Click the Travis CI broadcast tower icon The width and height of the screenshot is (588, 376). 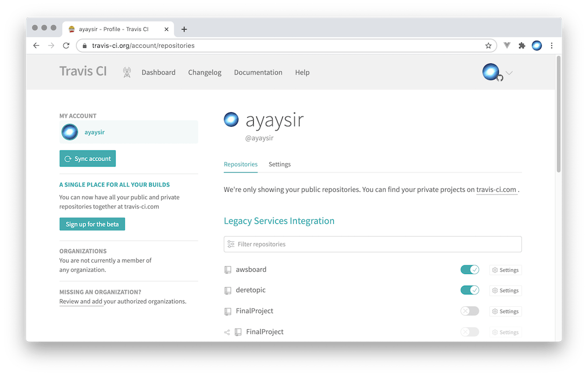point(127,73)
